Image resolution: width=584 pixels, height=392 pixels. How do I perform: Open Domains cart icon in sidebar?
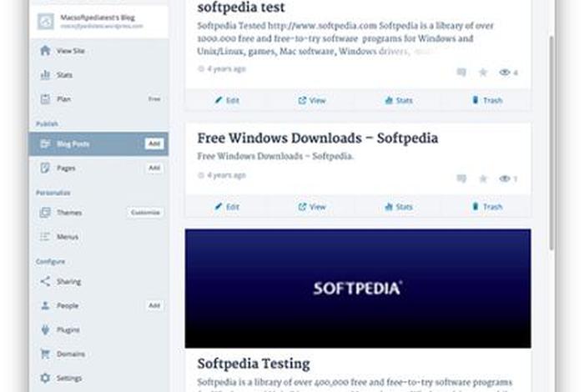(45, 354)
